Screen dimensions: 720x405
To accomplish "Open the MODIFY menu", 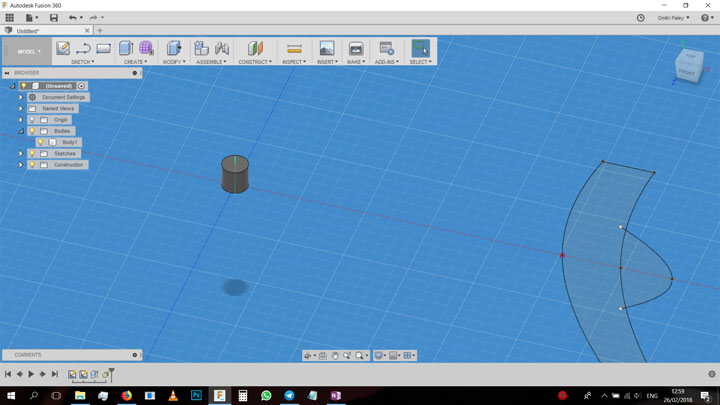I will coord(174,62).
